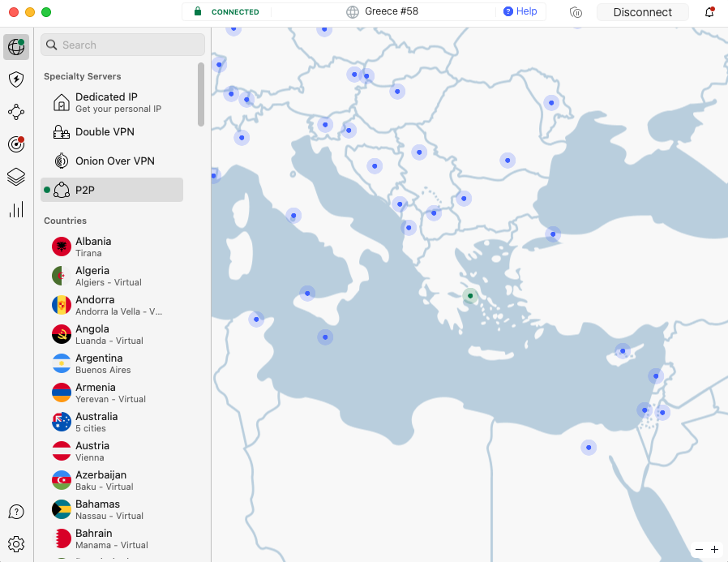The width and height of the screenshot is (728, 562).
Task: Zoom out the map with minus button
Action: pos(699,550)
